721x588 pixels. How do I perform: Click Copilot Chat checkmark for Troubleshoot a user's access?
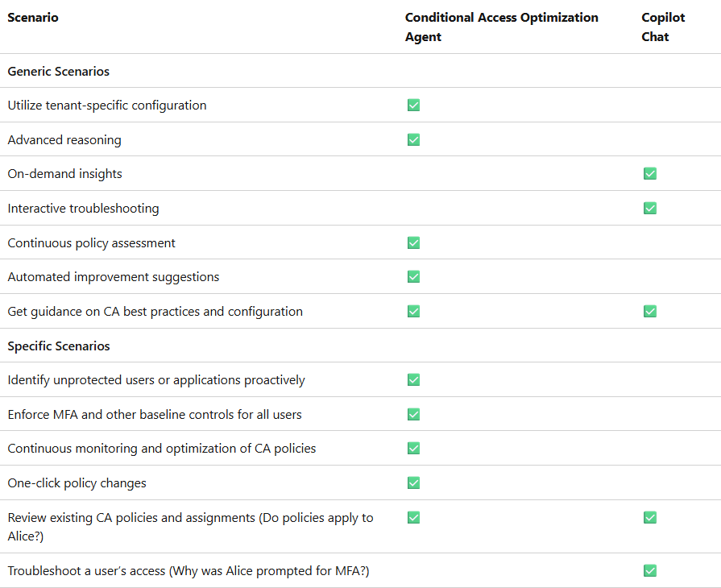650,570
